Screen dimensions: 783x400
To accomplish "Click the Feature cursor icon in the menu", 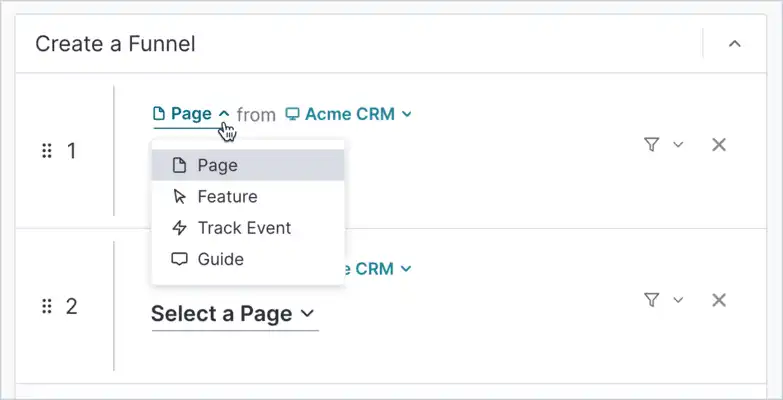I will (179, 197).
